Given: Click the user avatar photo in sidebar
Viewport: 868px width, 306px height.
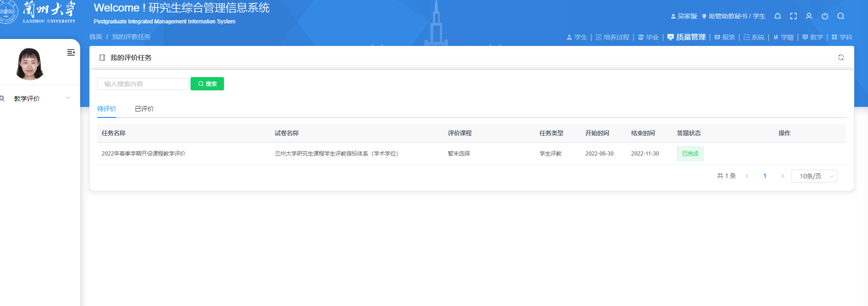Looking at the screenshot, I should (x=30, y=64).
